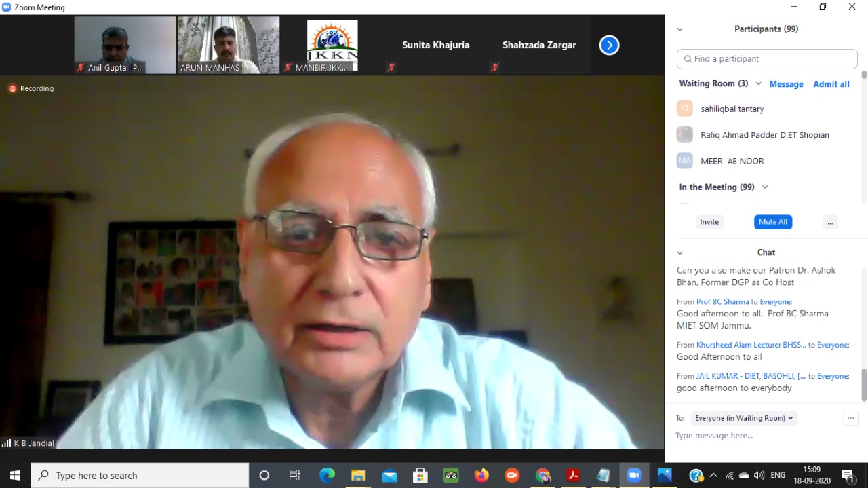This screenshot has width=868, height=488.
Task: Click the red Recording indicator
Action: 31,88
